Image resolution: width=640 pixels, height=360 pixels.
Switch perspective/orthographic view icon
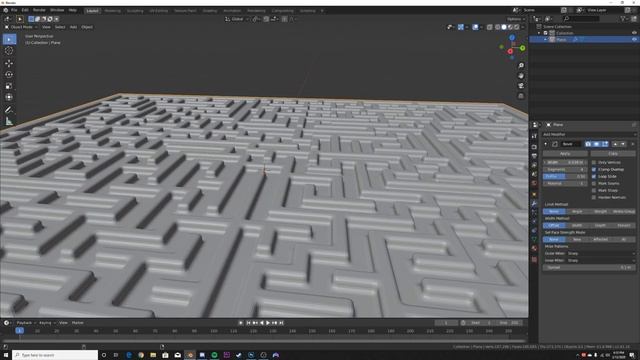point(521,96)
